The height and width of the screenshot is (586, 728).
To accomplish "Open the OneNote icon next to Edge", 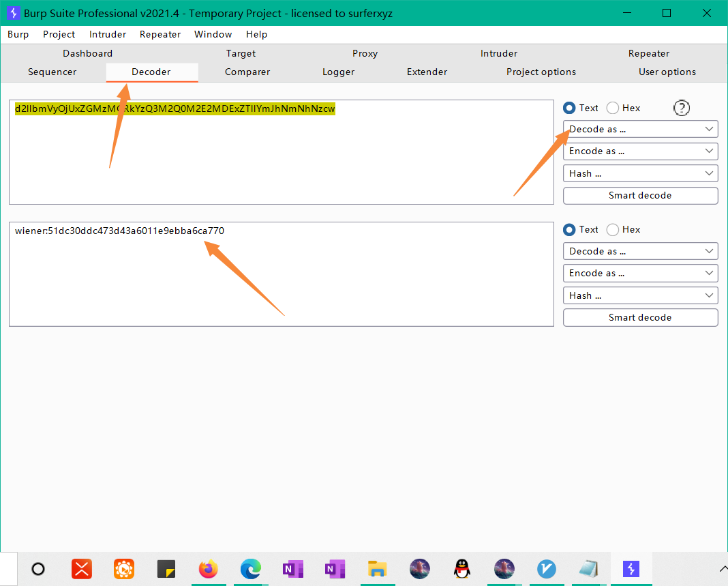I will pos(293,569).
